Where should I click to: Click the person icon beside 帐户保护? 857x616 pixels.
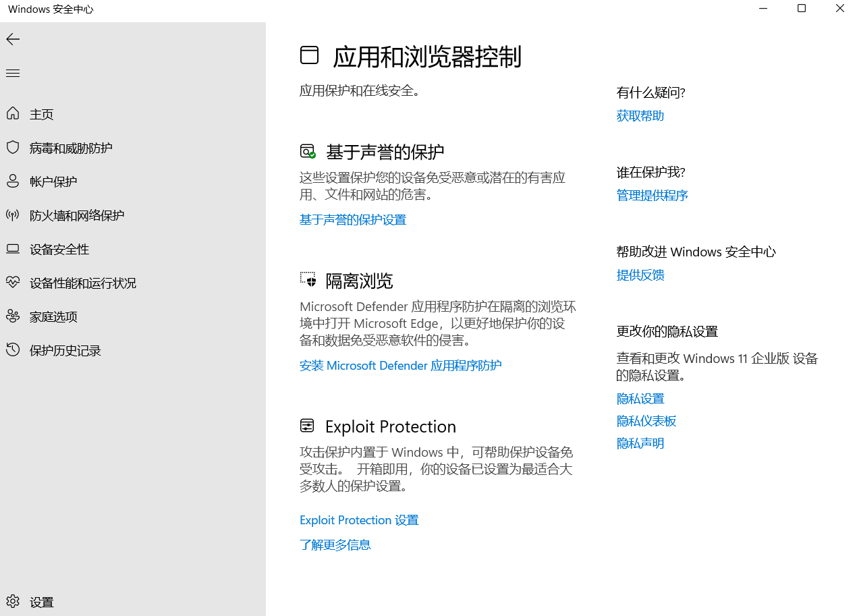pyautogui.click(x=13, y=181)
